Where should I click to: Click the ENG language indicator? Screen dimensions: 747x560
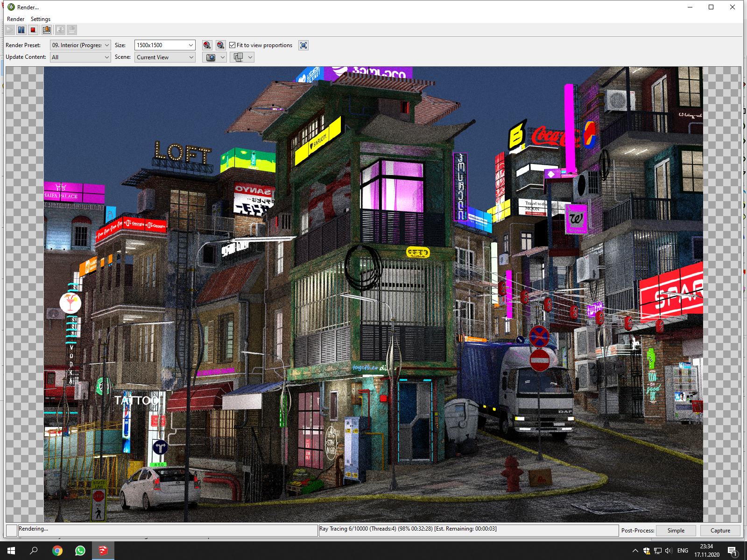[x=683, y=551]
